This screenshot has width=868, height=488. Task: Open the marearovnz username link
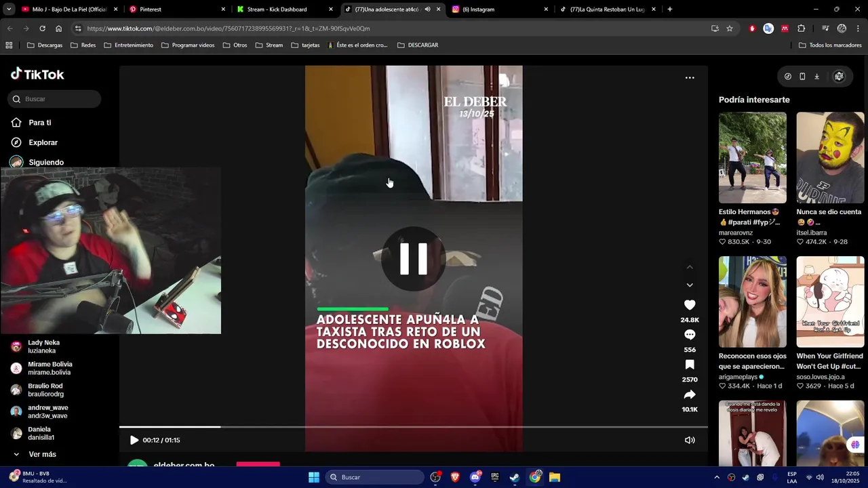point(736,232)
